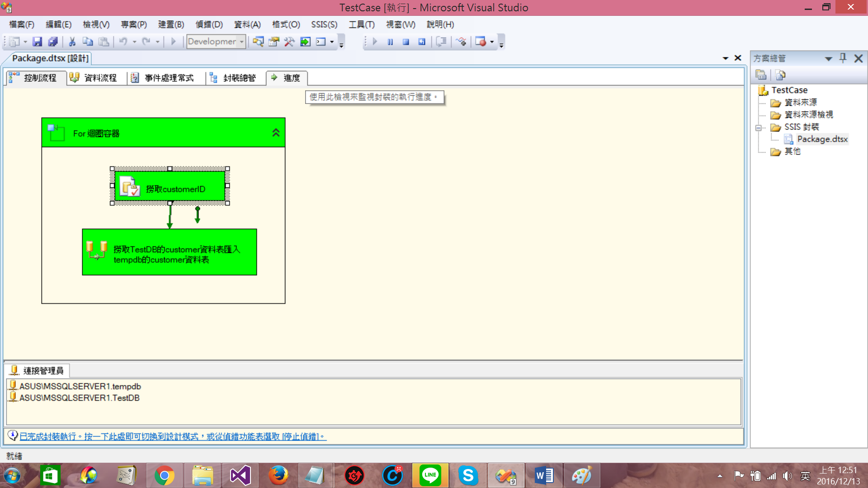Open the 編輯(E) menu

click(x=59, y=24)
